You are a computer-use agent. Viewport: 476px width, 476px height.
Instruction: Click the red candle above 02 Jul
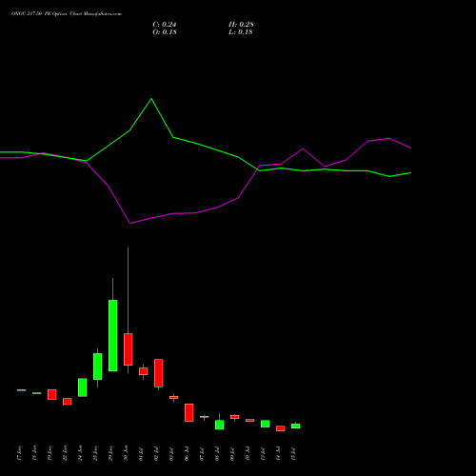[159, 373]
